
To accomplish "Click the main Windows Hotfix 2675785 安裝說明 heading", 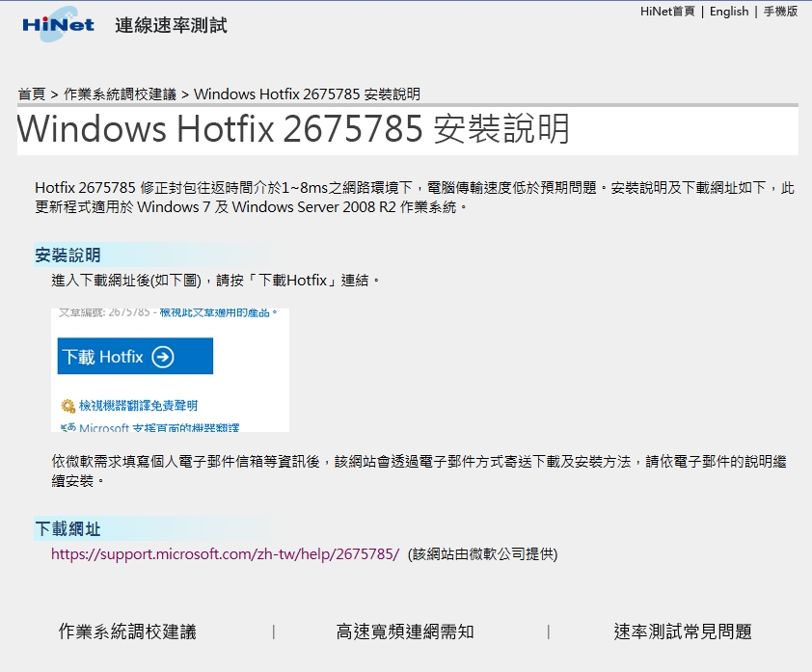I will coord(293,128).
